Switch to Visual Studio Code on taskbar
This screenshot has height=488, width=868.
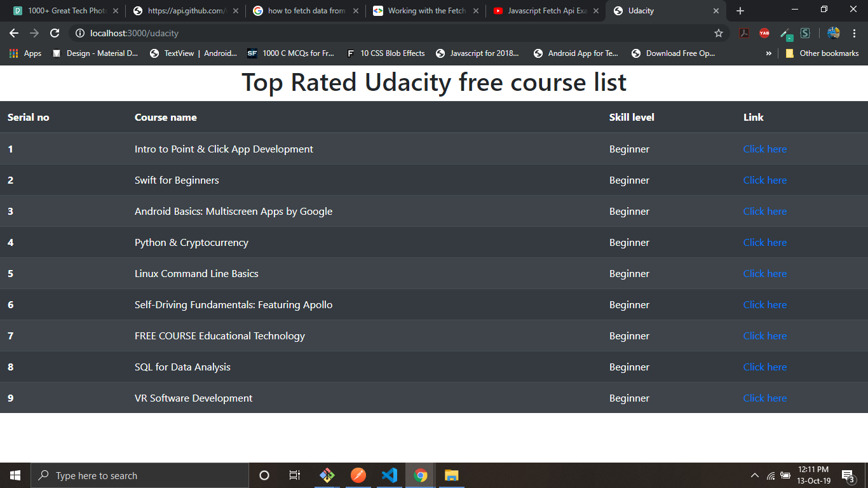pyautogui.click(x=390, y=475)
